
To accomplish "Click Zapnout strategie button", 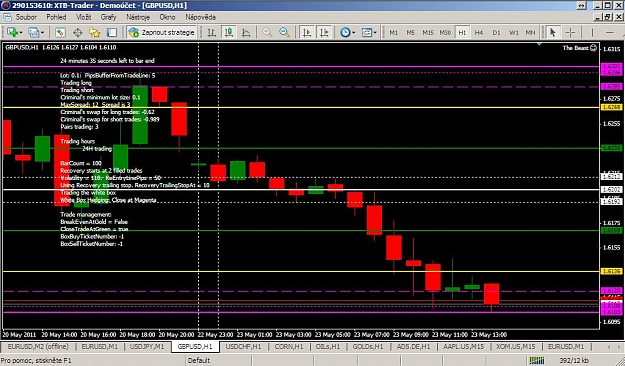I will click(x=162, y=32).
